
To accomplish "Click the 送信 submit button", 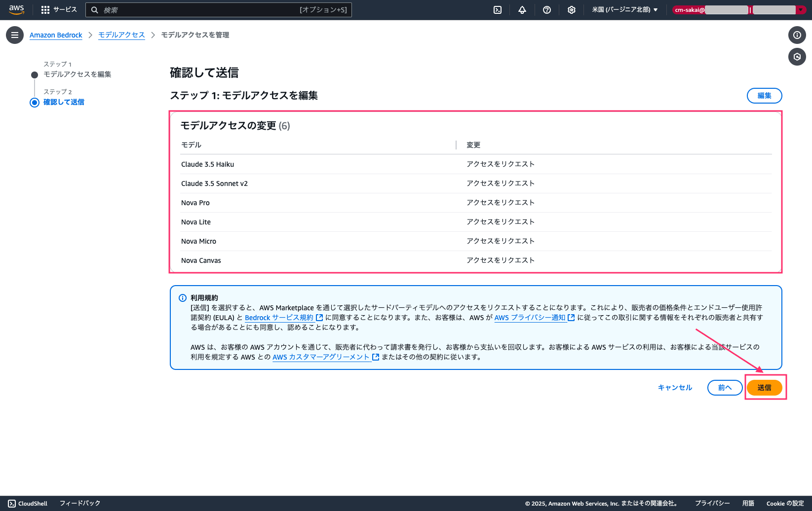I will 764,388.
